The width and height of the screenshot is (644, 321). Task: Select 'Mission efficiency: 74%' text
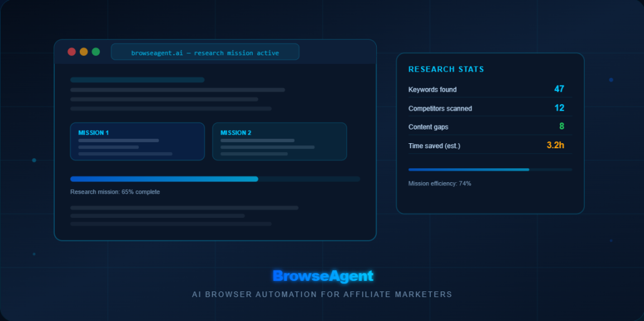(x=440, y=183)
